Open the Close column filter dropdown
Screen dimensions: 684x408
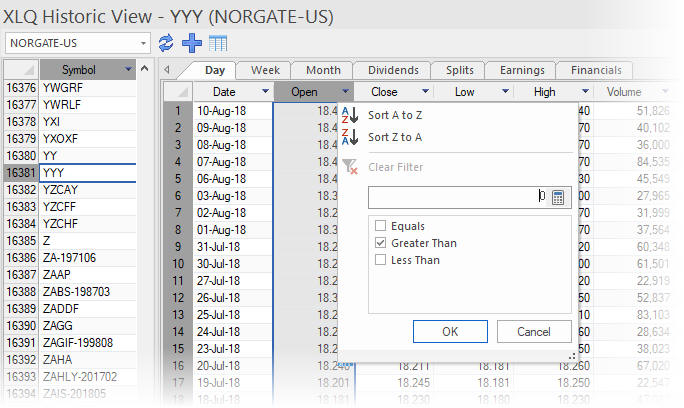pyautogui.click(x=425, y=91)
